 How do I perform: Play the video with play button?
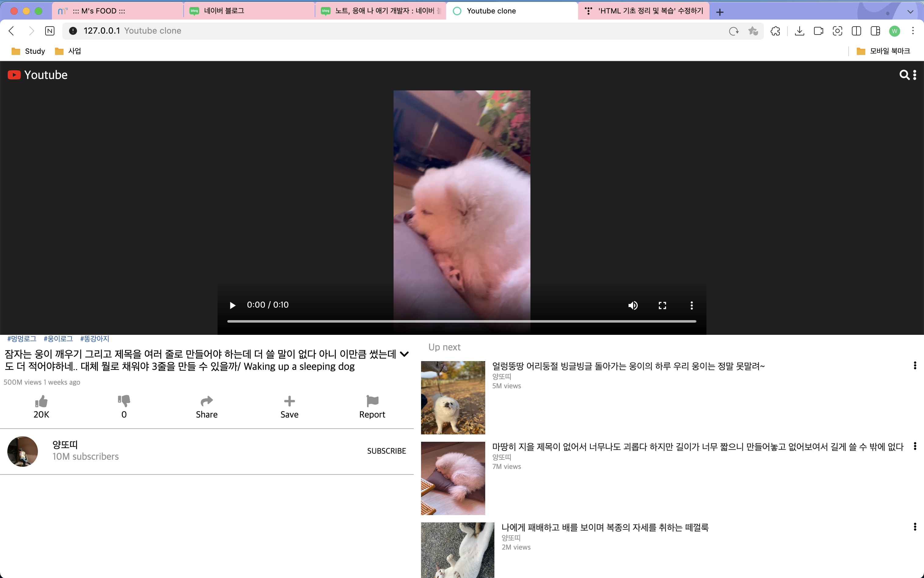pos(233,305)
